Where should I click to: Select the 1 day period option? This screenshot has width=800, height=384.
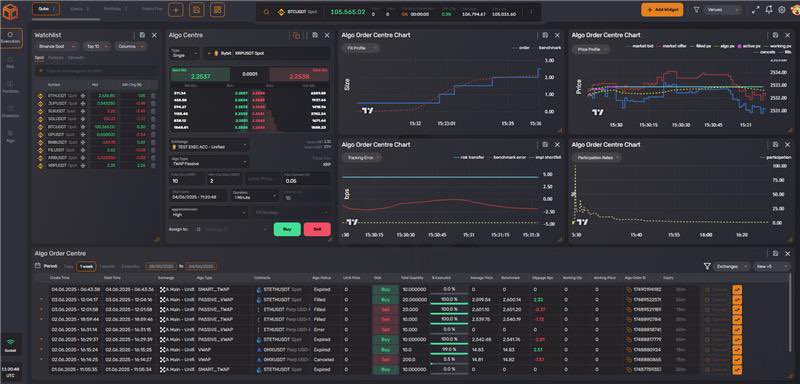pos(68,266)
